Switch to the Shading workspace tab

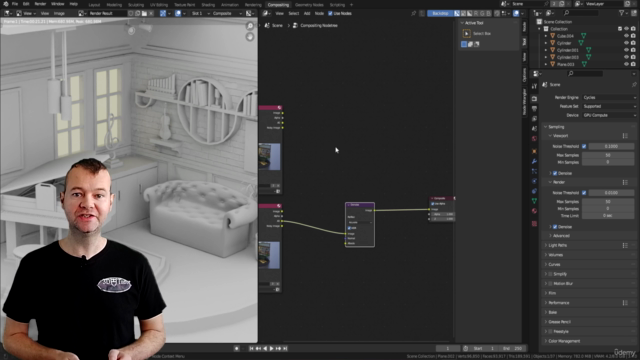point(208,5)
